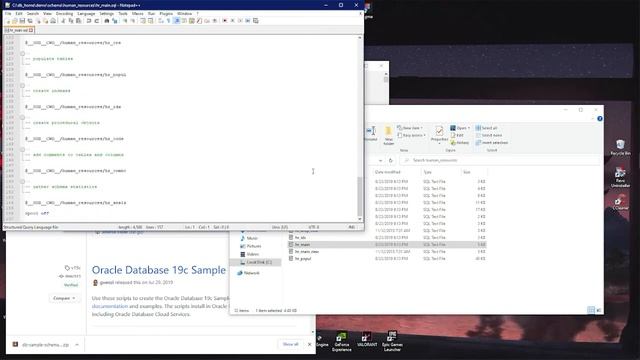
Task: Open the Plugins menu in Notepad++
Action: coord(166,13)
